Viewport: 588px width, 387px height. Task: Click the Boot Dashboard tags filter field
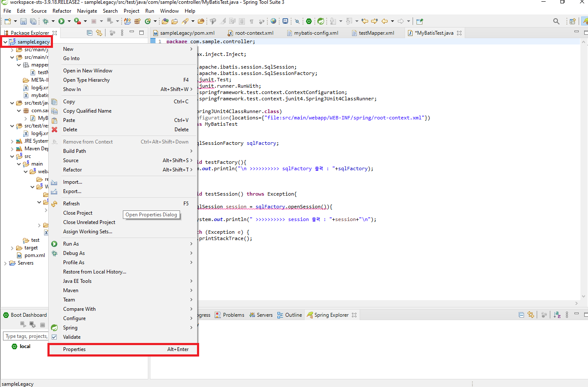[26, 336]
